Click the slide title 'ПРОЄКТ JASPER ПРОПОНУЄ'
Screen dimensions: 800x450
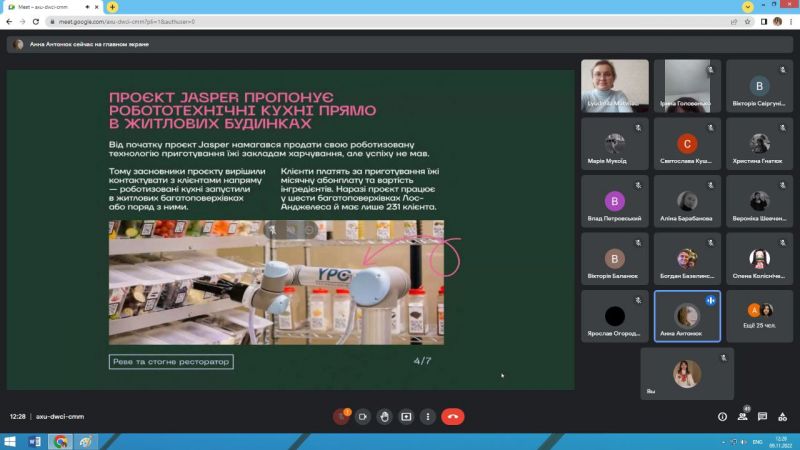(221, 97)
